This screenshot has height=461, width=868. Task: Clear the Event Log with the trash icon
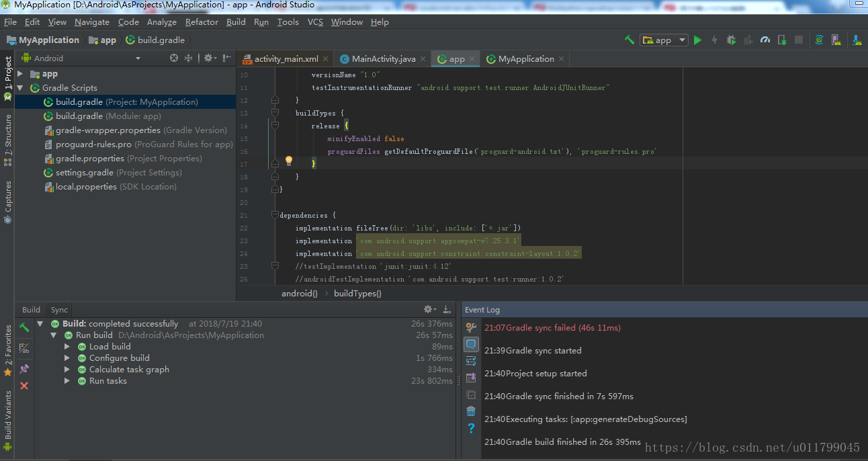click(x=471, y=411)
